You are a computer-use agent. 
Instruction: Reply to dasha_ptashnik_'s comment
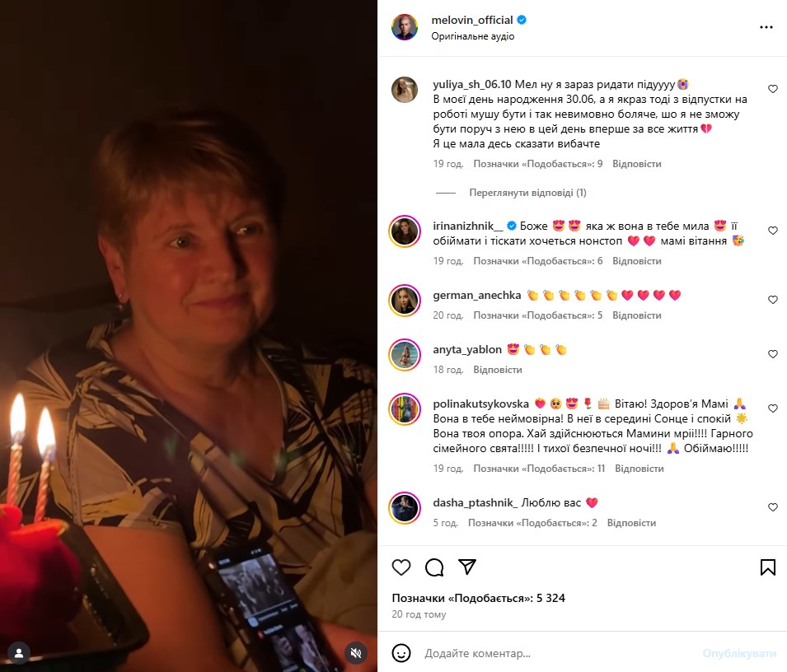(631, 523)
